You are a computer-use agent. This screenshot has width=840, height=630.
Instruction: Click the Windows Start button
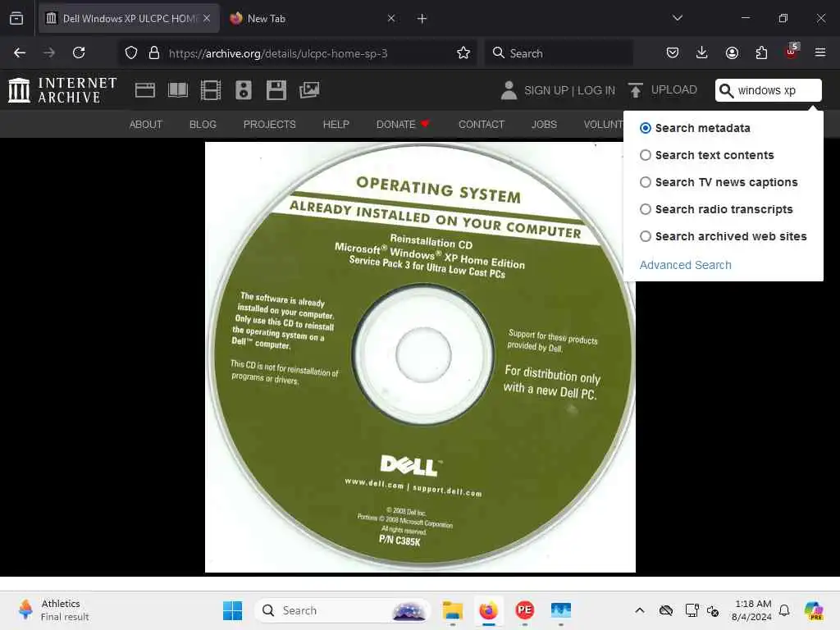coord(232,610)
